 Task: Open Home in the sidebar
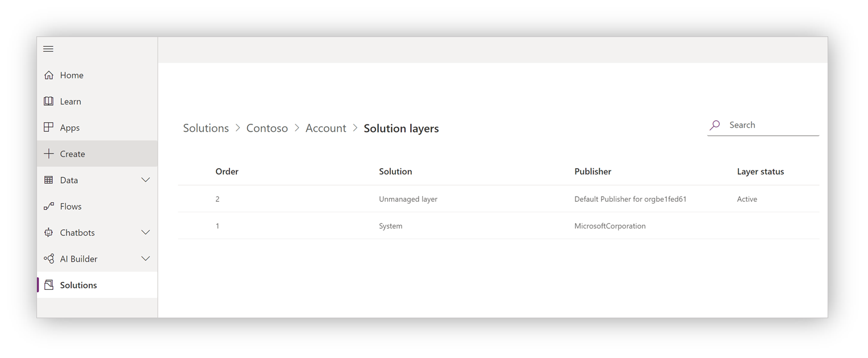click(97, 75)
